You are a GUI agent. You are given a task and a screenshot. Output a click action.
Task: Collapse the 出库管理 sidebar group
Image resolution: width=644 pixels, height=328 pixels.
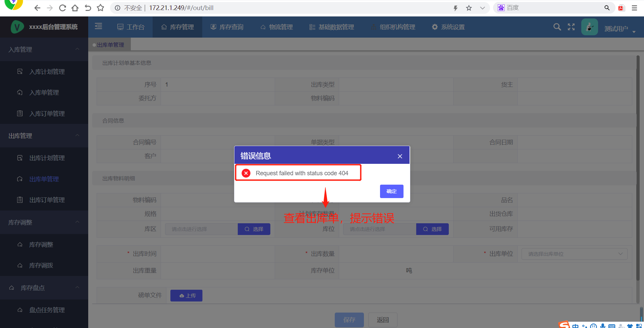pos(44,136)
